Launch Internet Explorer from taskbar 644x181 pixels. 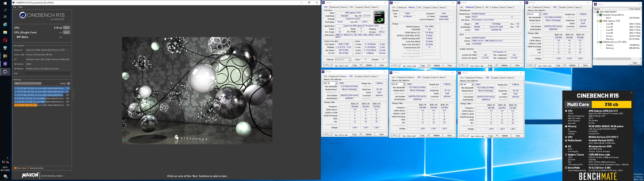5,24
